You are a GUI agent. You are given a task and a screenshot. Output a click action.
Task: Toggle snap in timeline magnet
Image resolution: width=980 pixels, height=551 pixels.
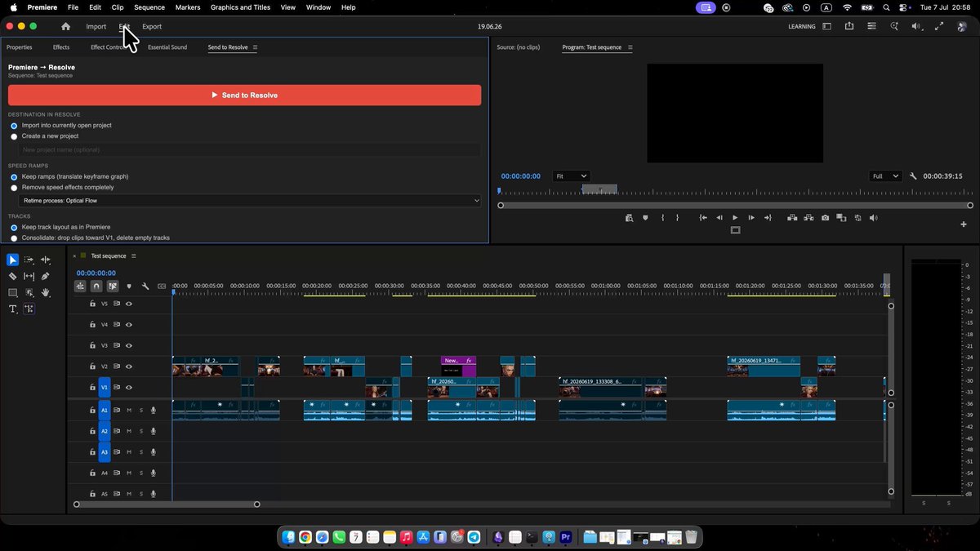[x=96, y=287]
